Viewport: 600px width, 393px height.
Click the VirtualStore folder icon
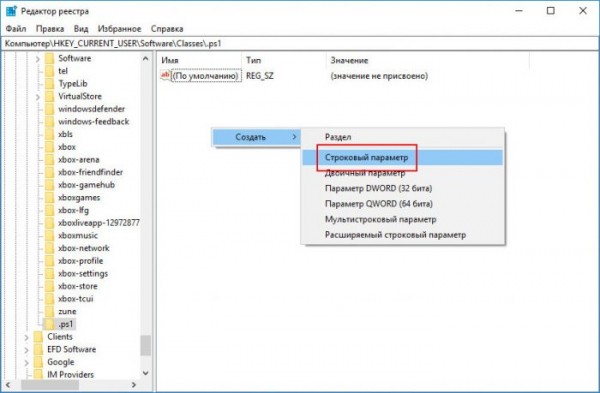[49, 96]
